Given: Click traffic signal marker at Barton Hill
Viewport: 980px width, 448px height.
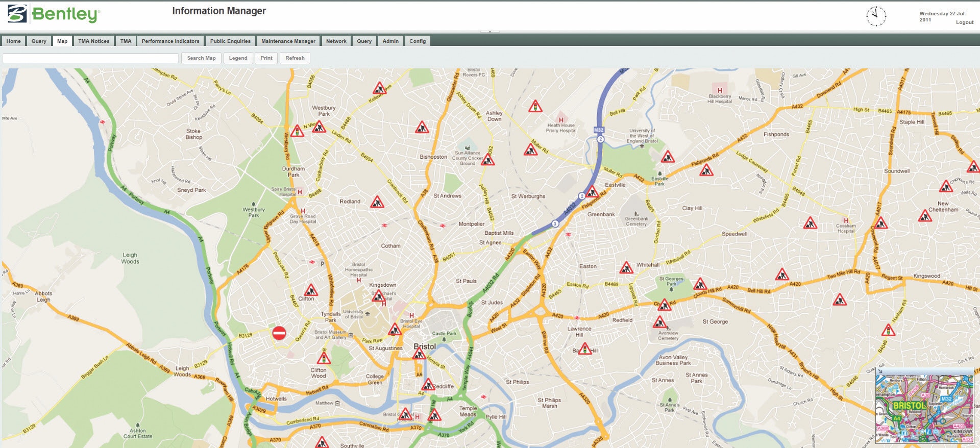Looking at the screenshot, I should 585,349.
